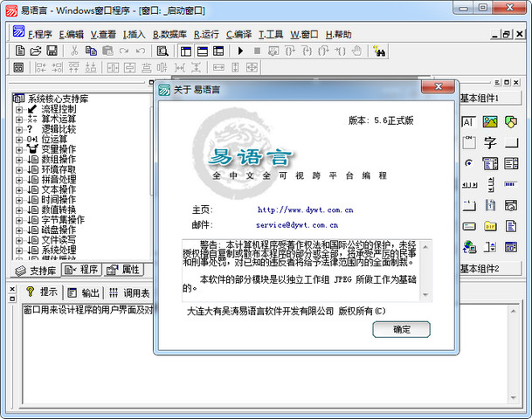Image resolution: width=532 pixels, height=419 pixels.
Task: Select the 环境存取 tree item
Action: [59, 169]
